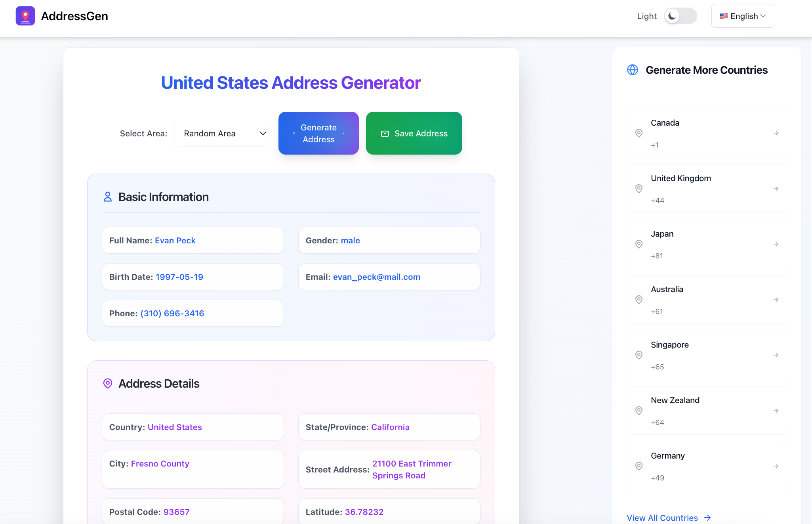This screenshot has height=524, width=812.
Task: Click the arrow icon on New Zealand card
Action: 776,411
